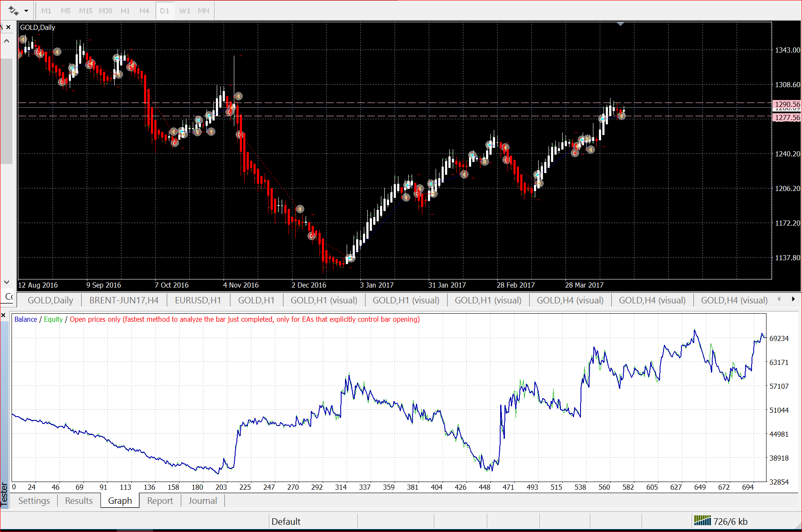The image size is (802, 532).
Task: Open the dropdown arrow next to the arrows tool
Action: tap(27, 11)
